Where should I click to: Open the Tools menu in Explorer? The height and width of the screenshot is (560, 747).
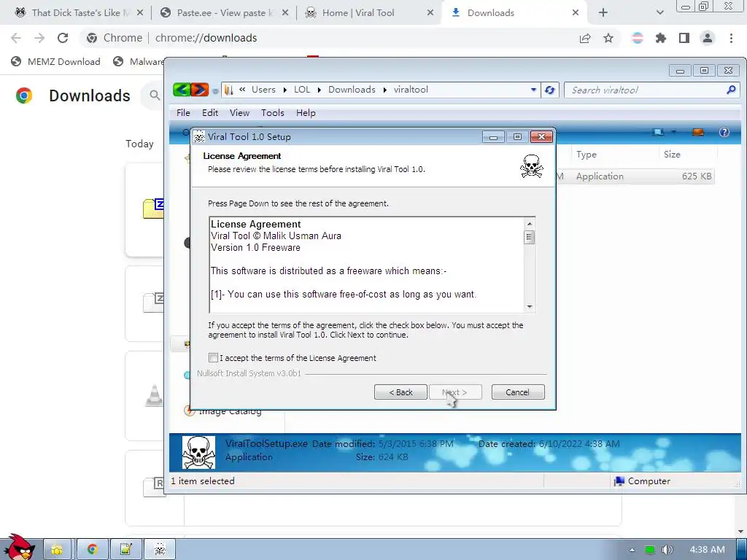pyautogui.click(x=273, y=113)
